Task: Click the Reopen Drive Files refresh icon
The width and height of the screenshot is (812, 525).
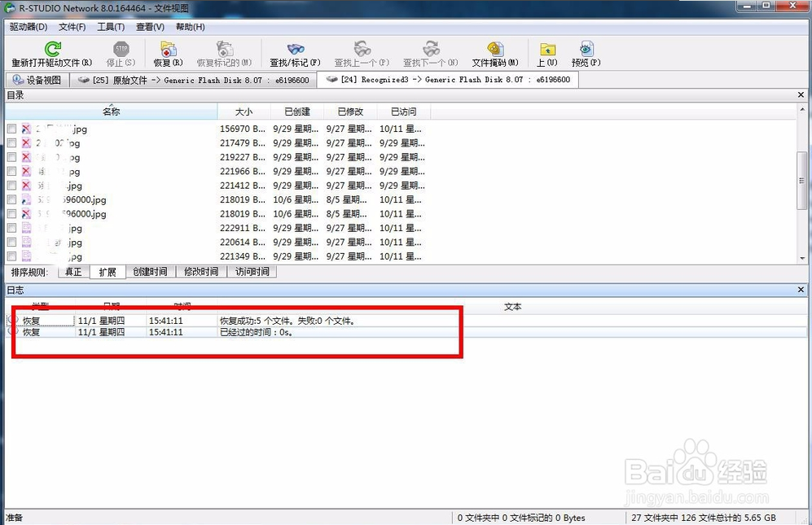Action: (x=52, y=49)
